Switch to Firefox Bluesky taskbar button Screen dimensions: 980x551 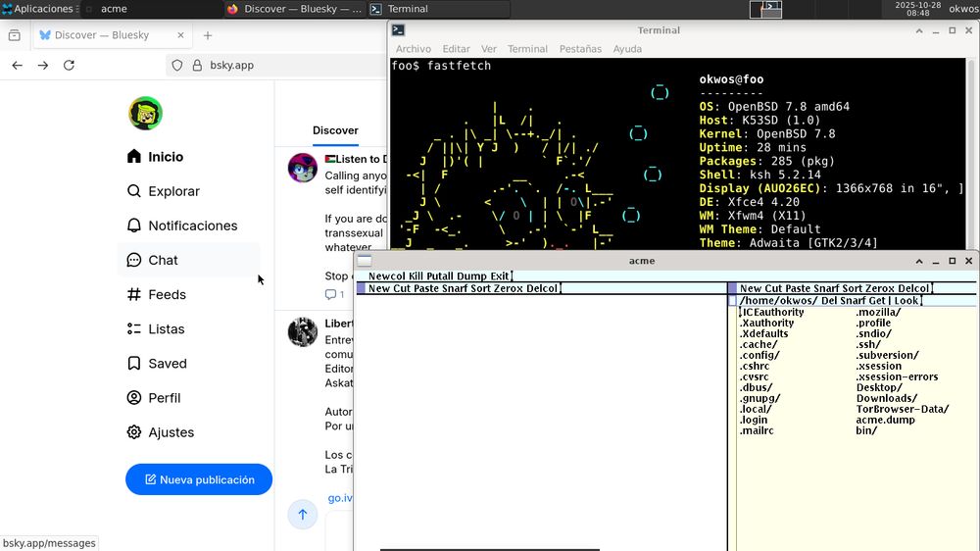(x=294, y=9)
